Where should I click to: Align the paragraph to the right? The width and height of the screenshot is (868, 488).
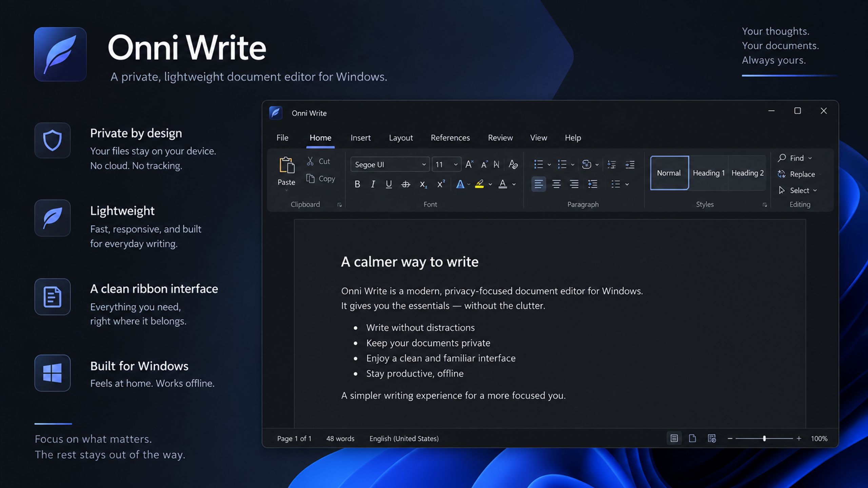pos(574,184)
